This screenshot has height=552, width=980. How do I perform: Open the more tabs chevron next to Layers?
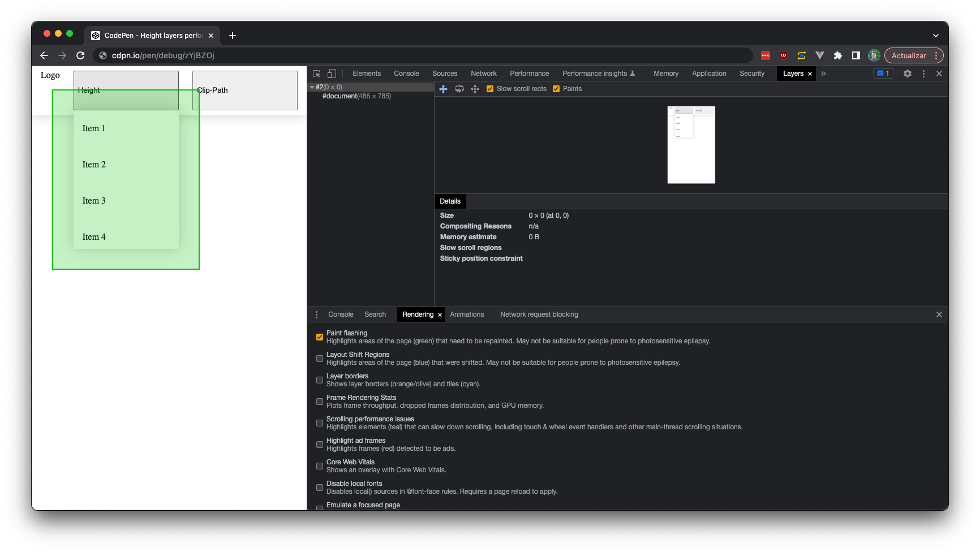(x=824, y=74)
